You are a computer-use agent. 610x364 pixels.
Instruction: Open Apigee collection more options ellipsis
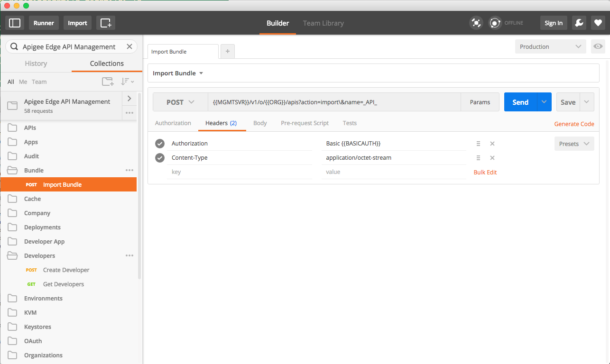pyautogui.click(x=129, y=113)
